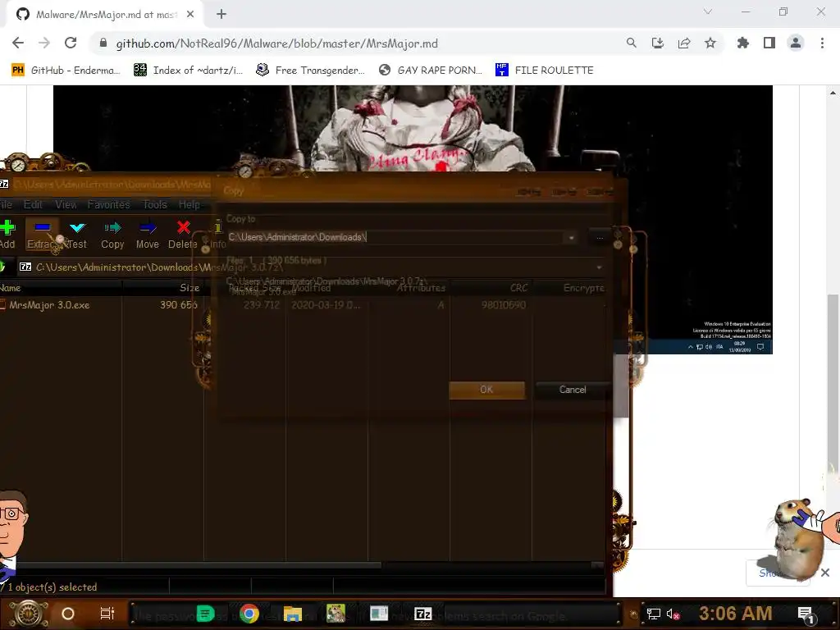Click OK in the Copy dialog
This screenshot has height=630, width=840.
[486, 390]
